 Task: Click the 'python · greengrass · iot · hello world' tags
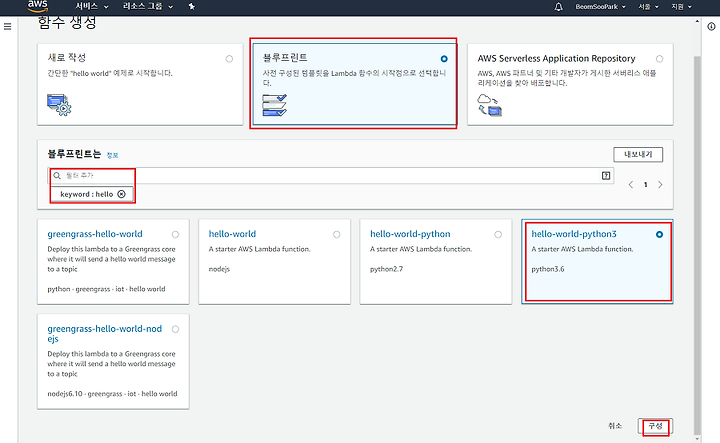click(x=106, y=289)
